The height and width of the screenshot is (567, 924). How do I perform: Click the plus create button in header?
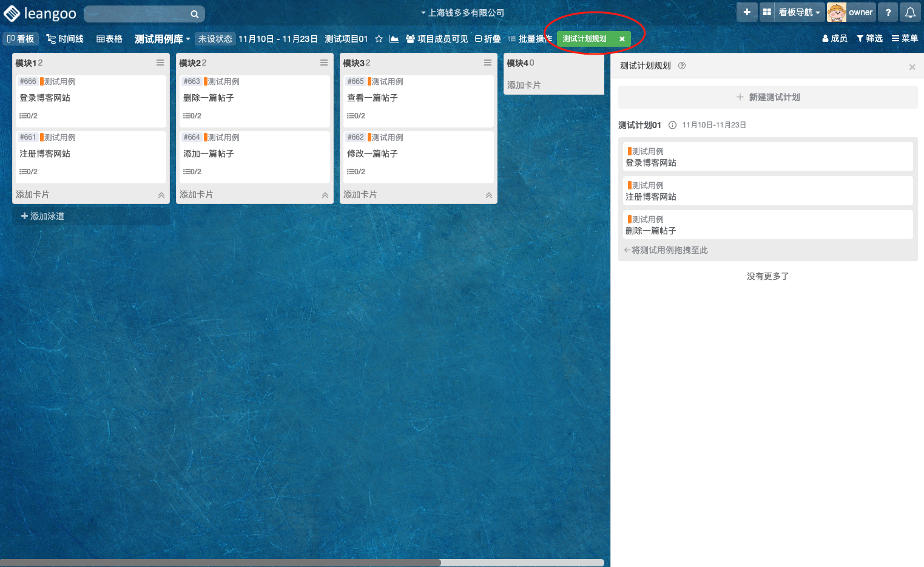point(747,12)
